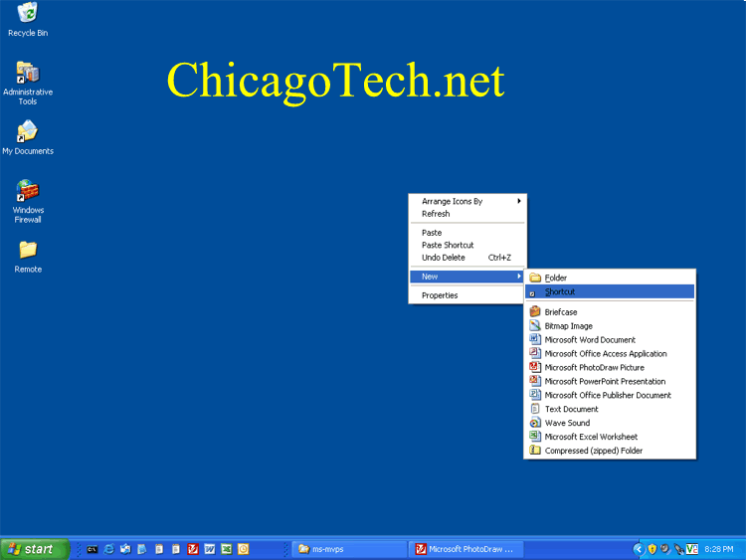Select the My Documents desktop icon
746x560 pixels.
pyautogui.click(x=28, y=137)
